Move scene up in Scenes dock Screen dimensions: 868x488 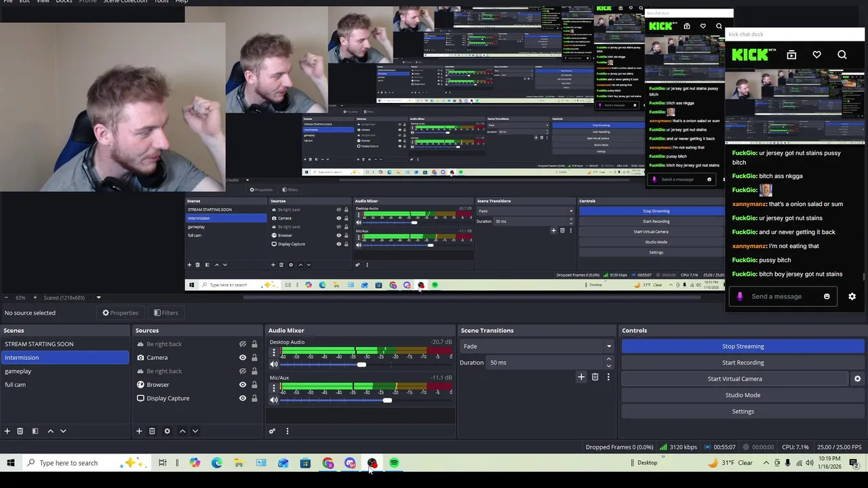(50, 431)
